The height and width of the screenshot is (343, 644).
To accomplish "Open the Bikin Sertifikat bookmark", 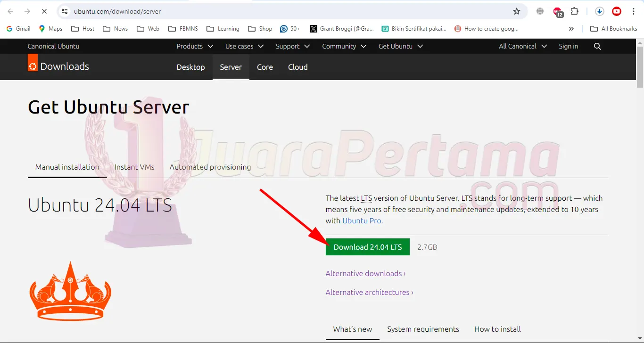I will coord(414,29).
